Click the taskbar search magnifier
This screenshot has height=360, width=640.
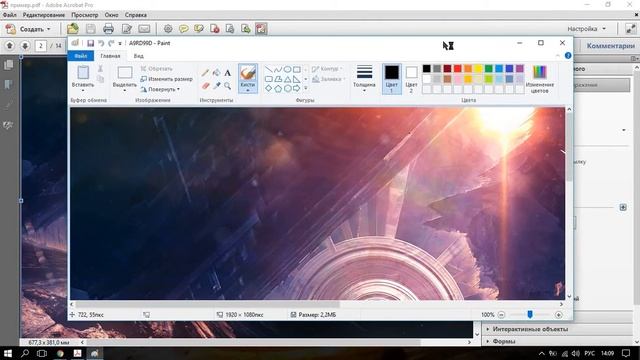[25, 353]
